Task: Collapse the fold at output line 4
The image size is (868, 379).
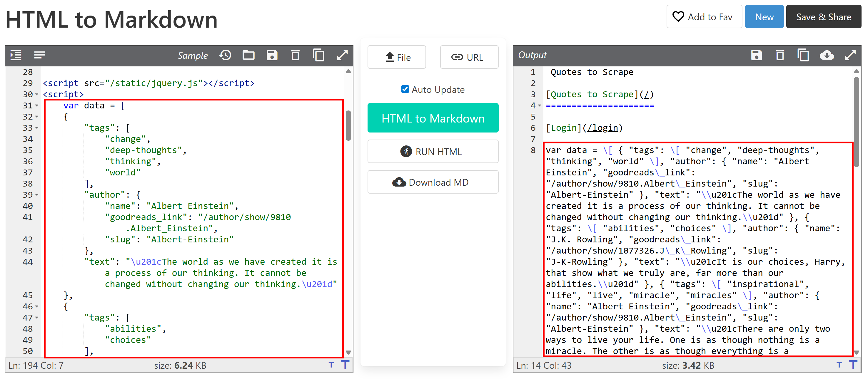Action: (540, 105)
